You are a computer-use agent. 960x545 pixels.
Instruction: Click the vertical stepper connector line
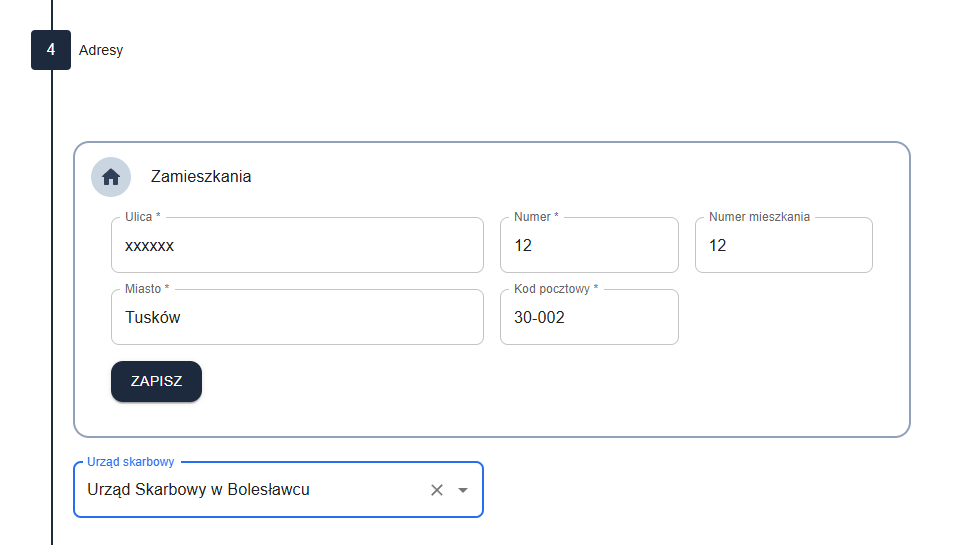[x=51, y=300]
